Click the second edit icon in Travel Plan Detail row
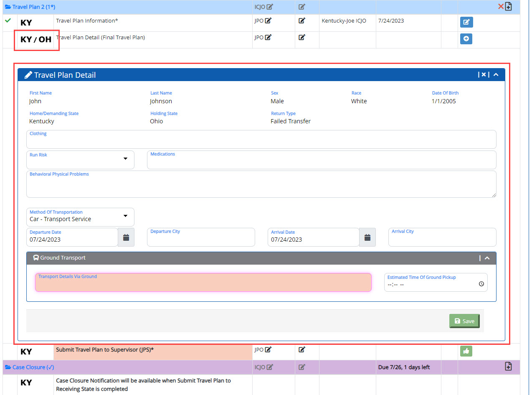Image resolution: width=532 pixels, height=395 pixels. (302, 37)
